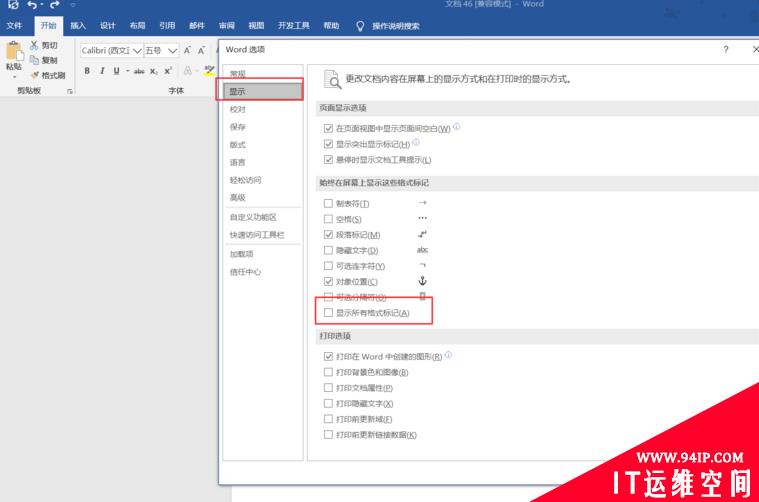Uncheck 段落标记(M) checkbox
The height and width of the screenshot is (502, 759).
point(328,235)
